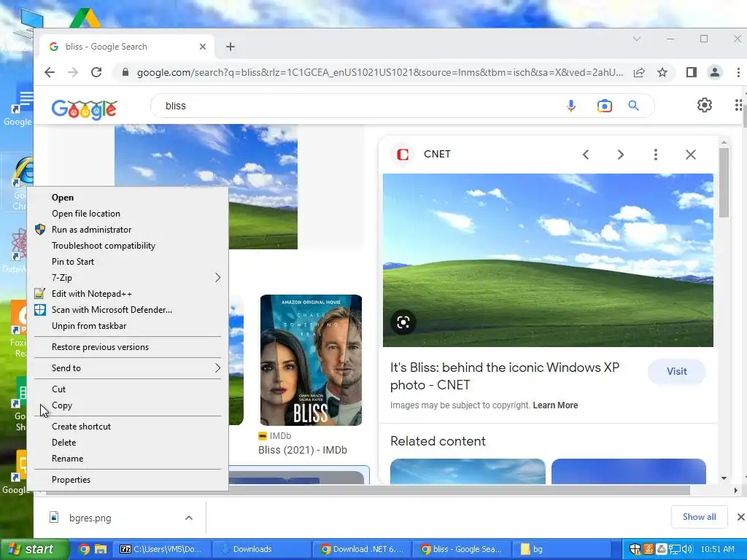The width and height of the screenshot is (747, 560).
Task: Choose Open file location
Action: (x=128, y=214)
